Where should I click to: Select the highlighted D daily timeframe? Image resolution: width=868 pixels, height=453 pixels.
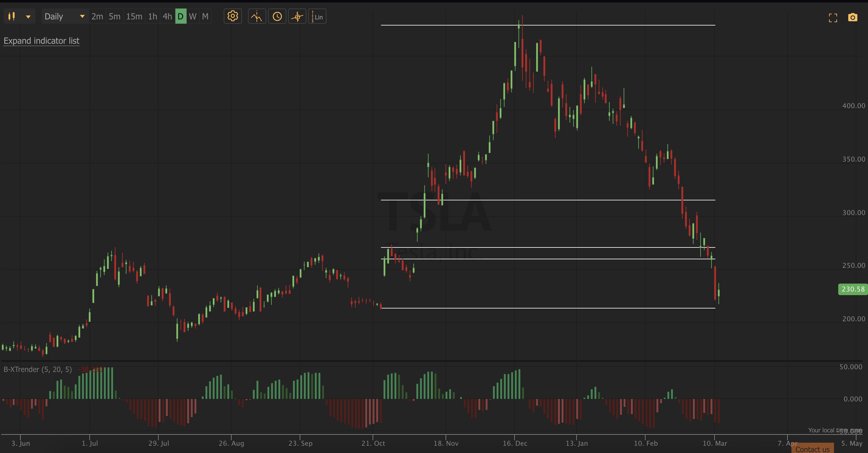181,16
